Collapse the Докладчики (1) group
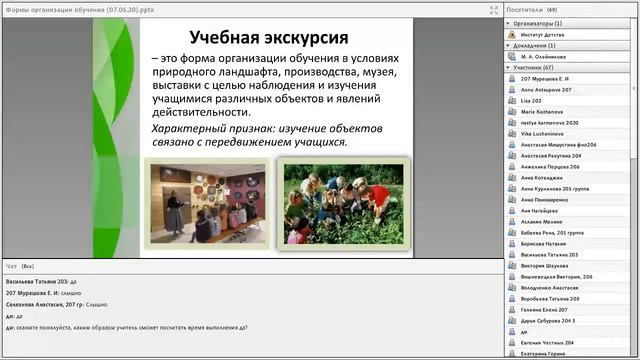Viewport: 640px width, 360px height. [x=508, y=46]
